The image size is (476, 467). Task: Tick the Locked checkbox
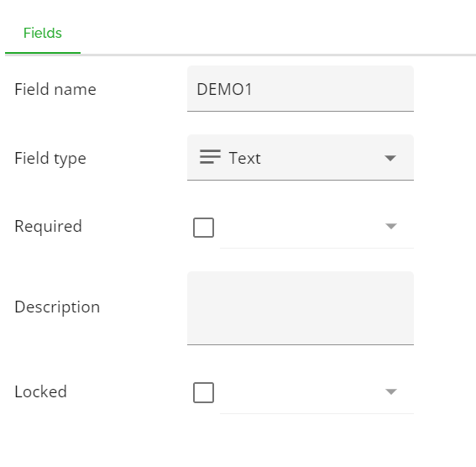pos(203,392)
